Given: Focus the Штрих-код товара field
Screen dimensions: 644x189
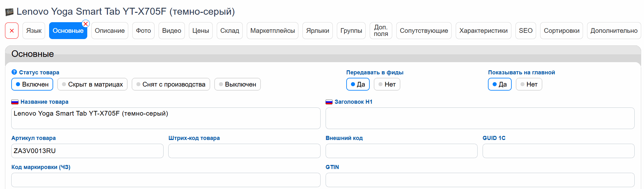Looking at the screenshot, I should coord(244,151).
